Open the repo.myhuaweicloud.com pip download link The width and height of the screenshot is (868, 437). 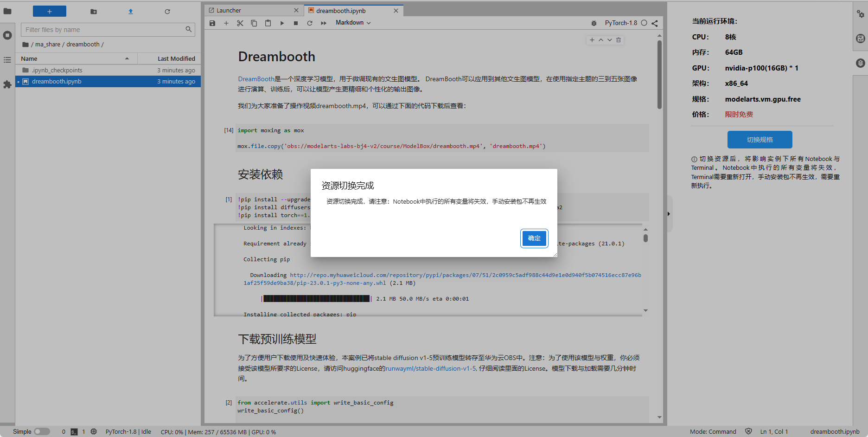point(442,279)
